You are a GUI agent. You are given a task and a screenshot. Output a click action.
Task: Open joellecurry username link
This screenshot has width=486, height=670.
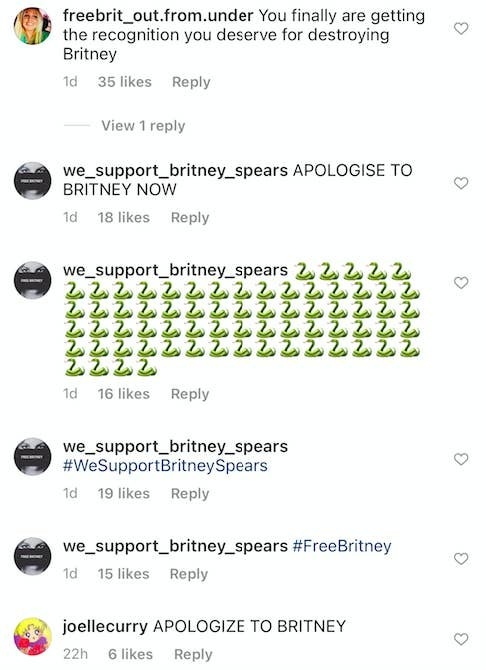coord(105,627)
